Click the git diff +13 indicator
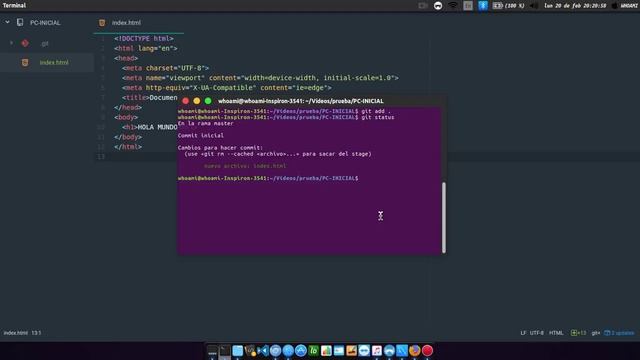640x360 pixels. tap(578, 333)
